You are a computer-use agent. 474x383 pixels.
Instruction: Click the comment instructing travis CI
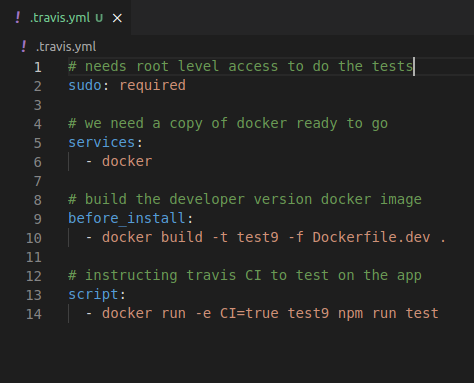tap(245, 276)
